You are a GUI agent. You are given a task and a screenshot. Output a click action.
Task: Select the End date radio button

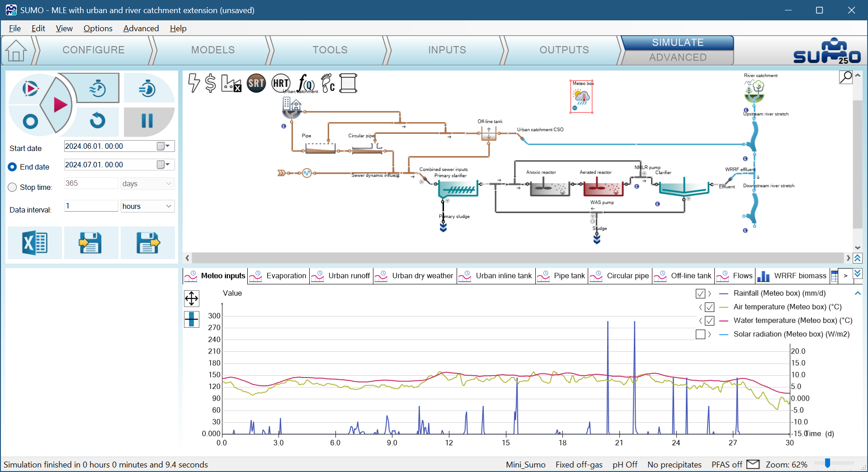pos(13,167)
